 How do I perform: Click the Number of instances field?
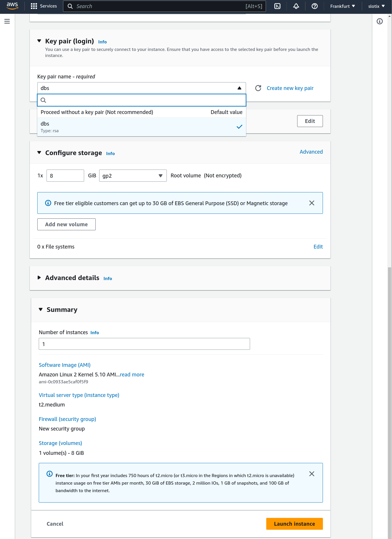(x=144, y=344)
